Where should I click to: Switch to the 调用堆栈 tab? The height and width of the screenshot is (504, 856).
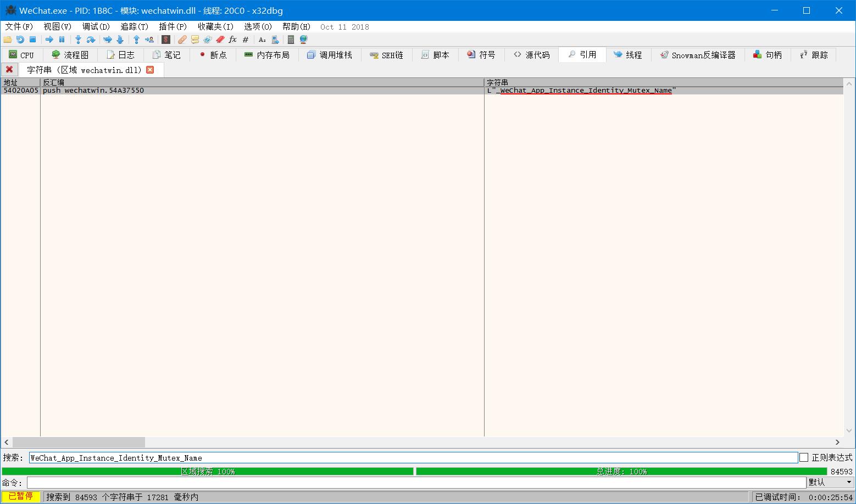pos(330,55)
